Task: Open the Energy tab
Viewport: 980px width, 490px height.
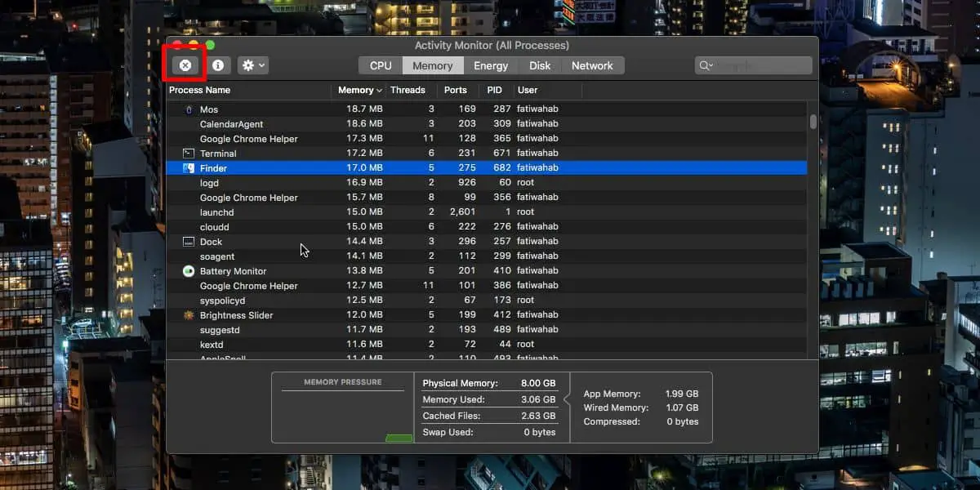Action: click(491, 65)
